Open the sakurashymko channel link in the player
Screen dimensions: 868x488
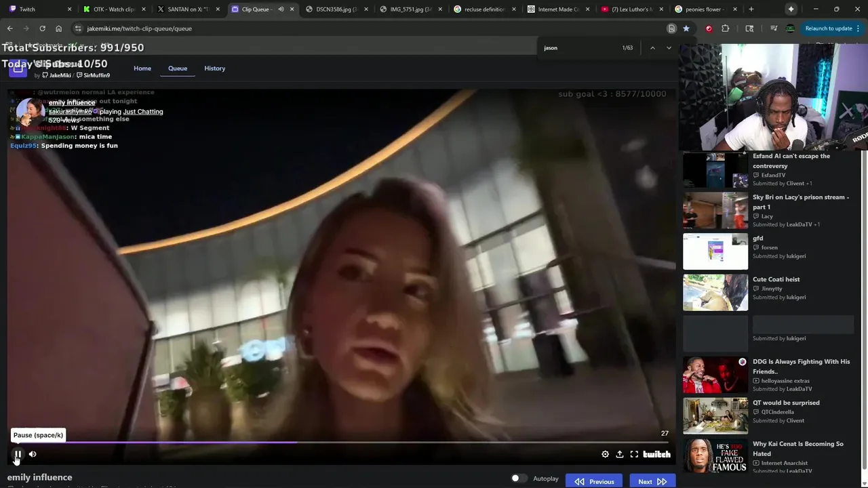(70, 111)
